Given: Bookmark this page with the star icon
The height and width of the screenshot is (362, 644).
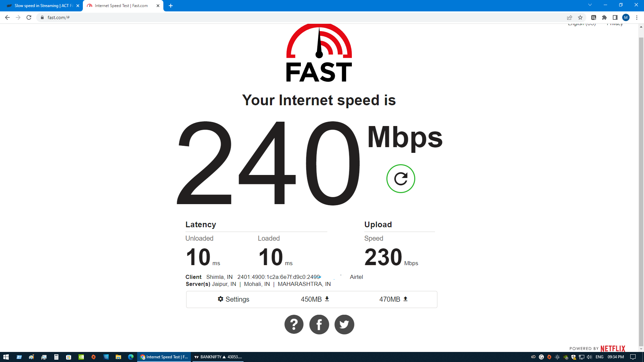Looking at the screenshot, I should point(580,17).
